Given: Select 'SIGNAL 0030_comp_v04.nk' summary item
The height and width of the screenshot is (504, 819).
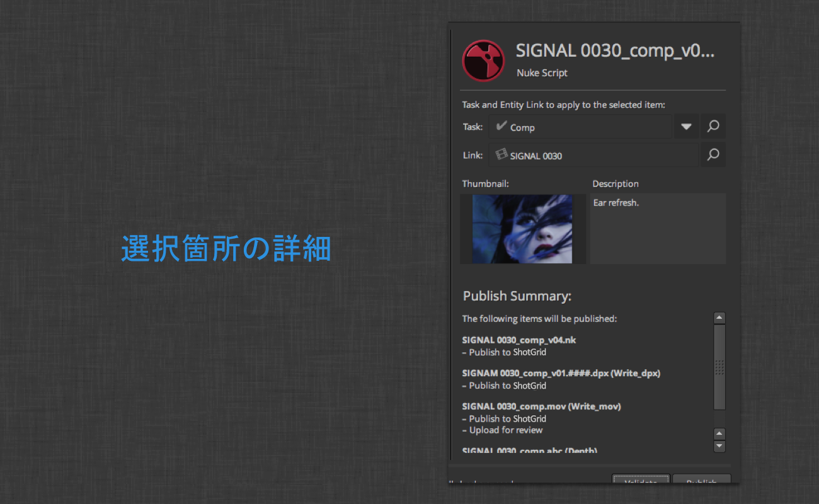Looking at the screenshot, I should [x=519, y=340].
